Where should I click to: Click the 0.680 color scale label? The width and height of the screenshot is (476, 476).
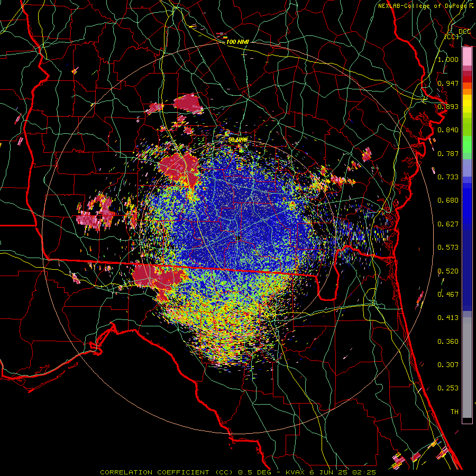tap(448, 200)
